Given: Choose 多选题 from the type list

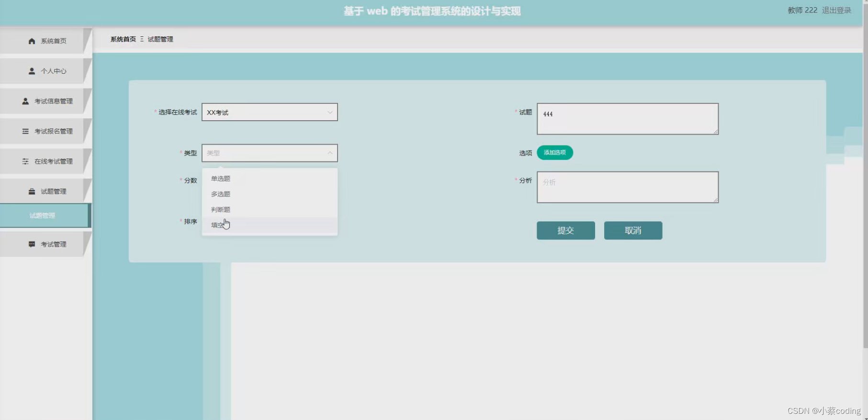Looking at the screenshot, I should coord(270,194).
